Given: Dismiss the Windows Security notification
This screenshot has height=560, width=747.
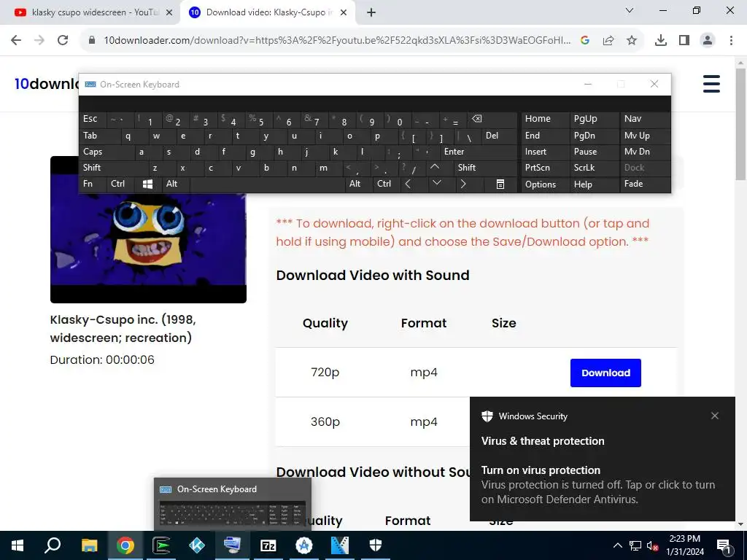Looking at the screenshot, I should 715,416.
